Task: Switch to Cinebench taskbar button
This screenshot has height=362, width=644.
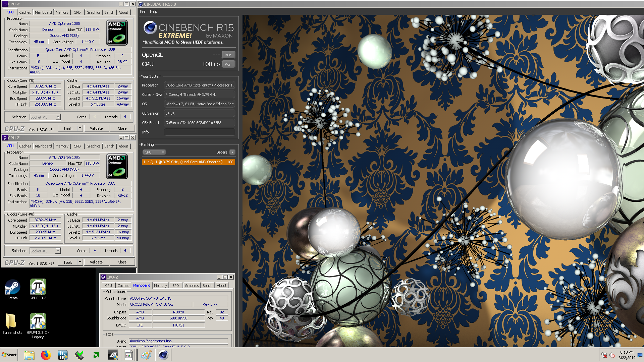Action: (163, 355)
